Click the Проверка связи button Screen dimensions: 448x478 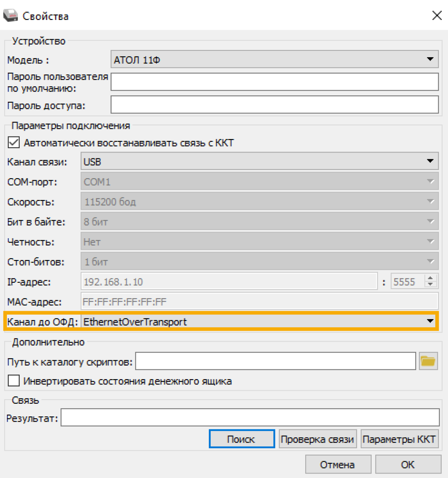318,439
